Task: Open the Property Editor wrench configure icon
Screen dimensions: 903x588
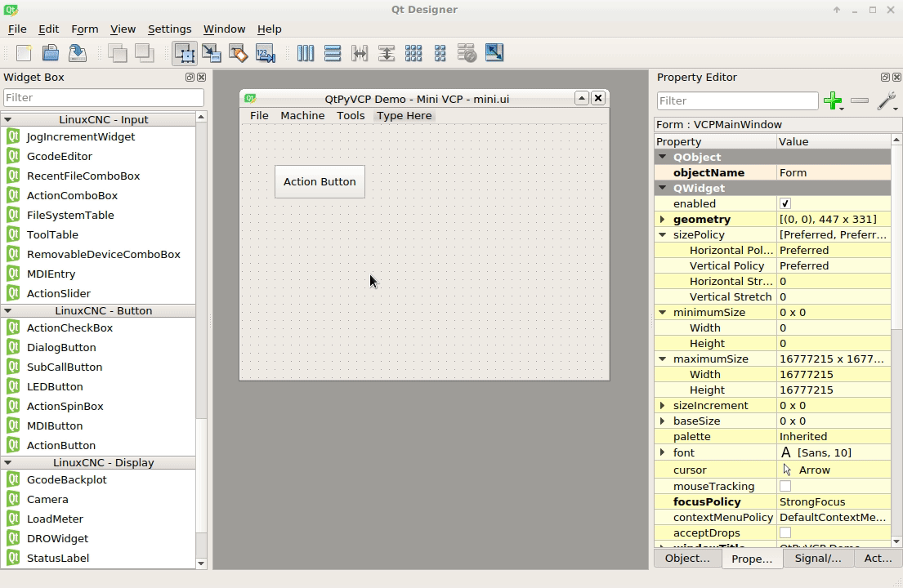Action: coord(887,100)
